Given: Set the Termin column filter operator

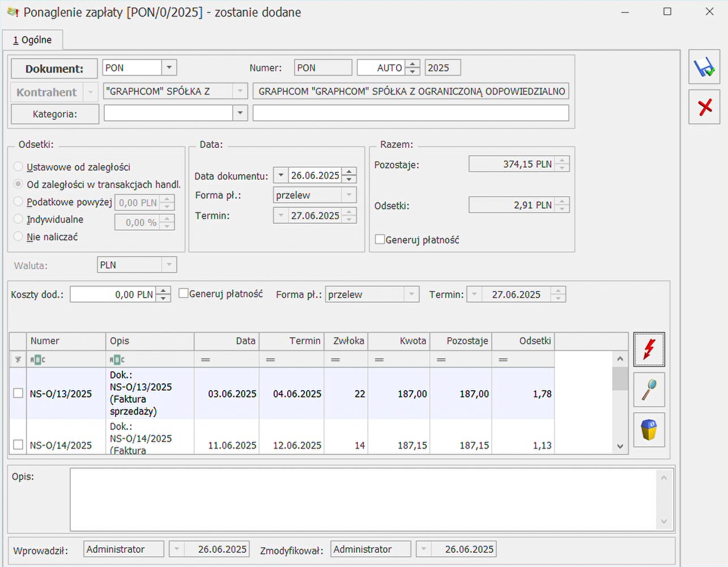Looking at the screenshot, I should coord(270,359).
